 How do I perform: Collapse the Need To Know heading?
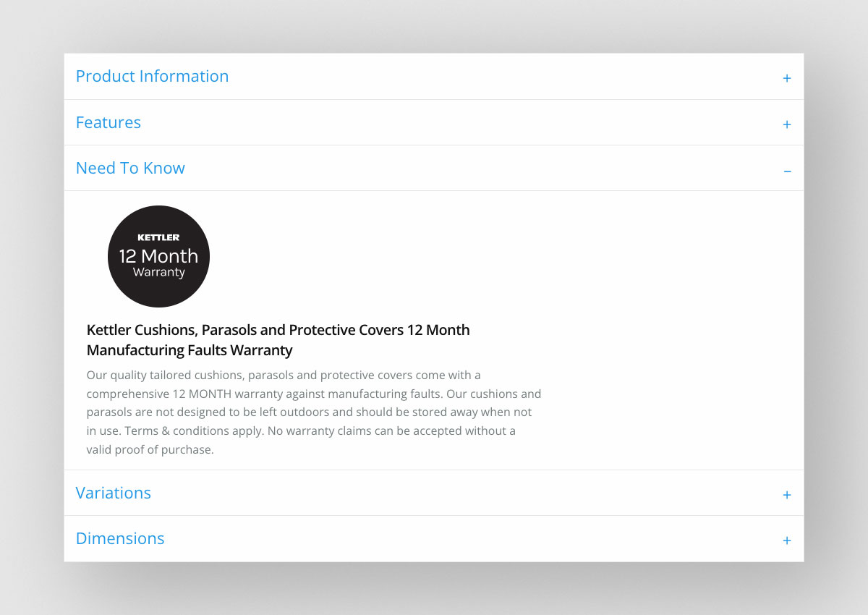pyautogui.click(x=130, y=168)
